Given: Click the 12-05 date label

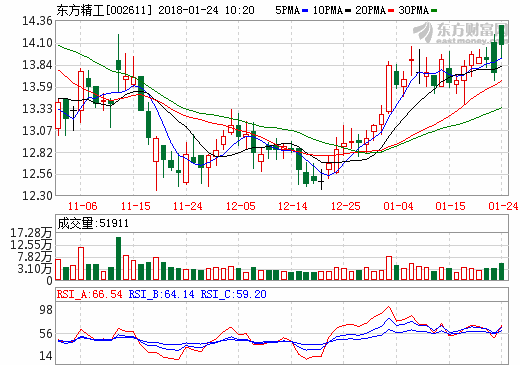Looking at the screenshot, I should [241, 206].
